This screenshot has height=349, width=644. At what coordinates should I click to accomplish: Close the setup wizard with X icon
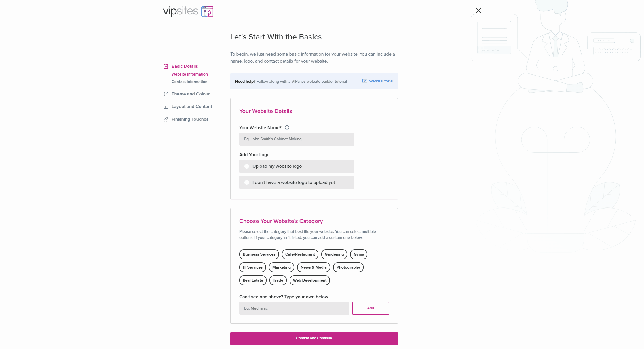coord(478,10)
